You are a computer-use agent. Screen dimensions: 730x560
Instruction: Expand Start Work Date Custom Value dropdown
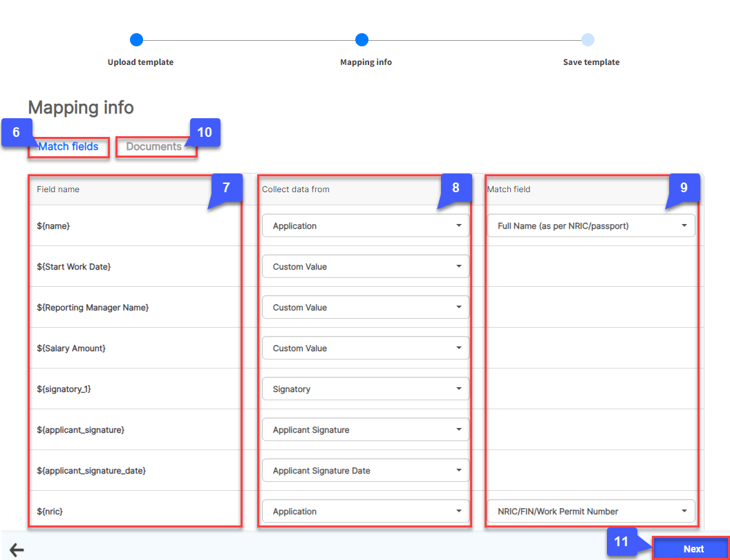[x=365, y=267]
